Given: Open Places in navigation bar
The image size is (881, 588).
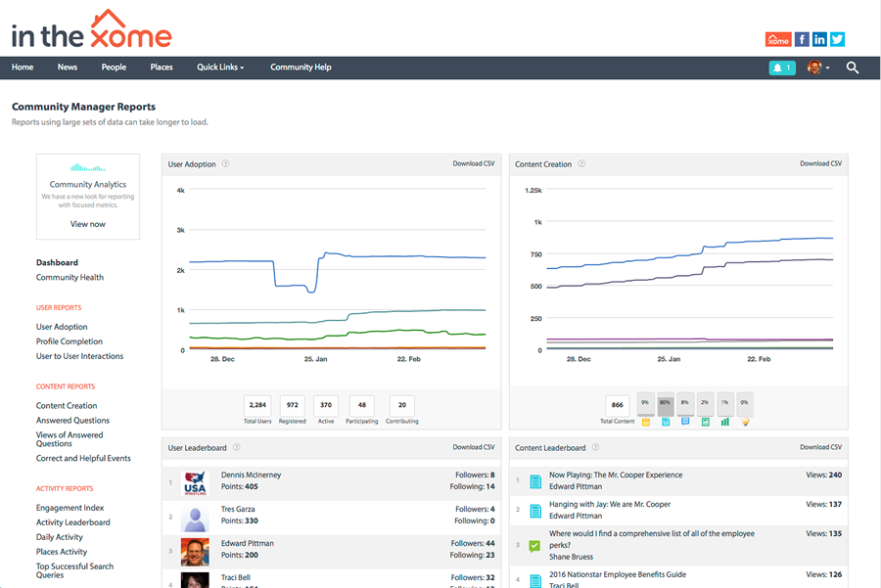Looking at the screenshot, I should 162,68.
